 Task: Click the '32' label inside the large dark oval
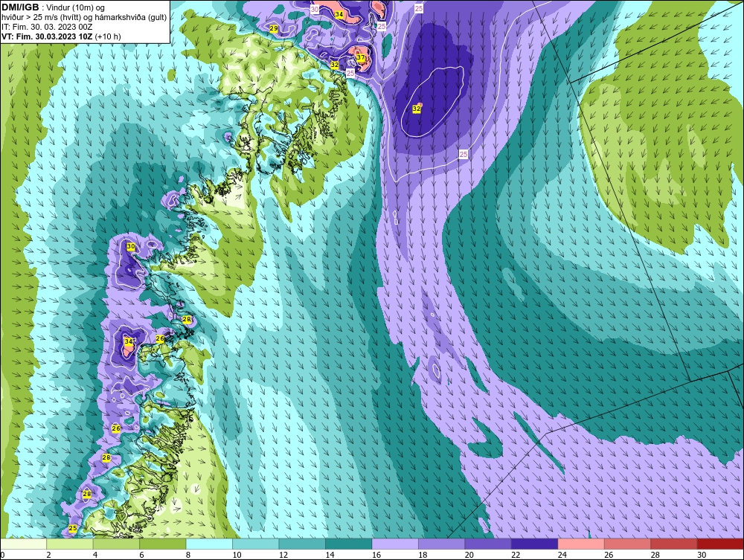tap(417, 109)
